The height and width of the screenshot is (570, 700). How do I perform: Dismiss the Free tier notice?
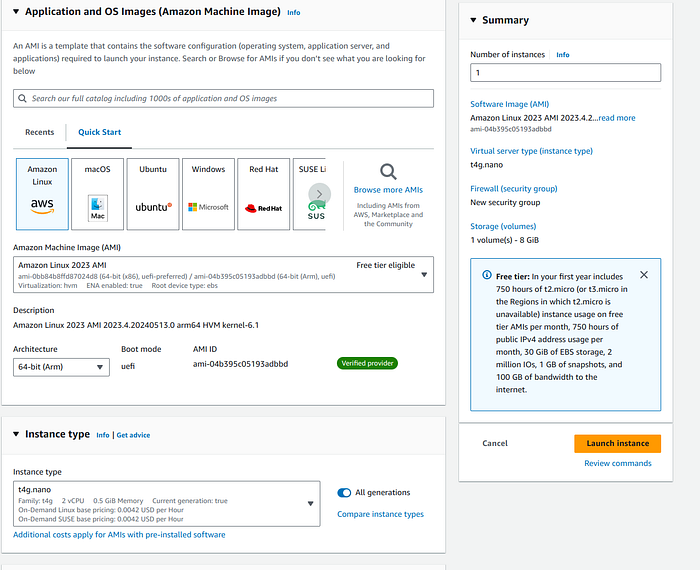click(644, 275)
